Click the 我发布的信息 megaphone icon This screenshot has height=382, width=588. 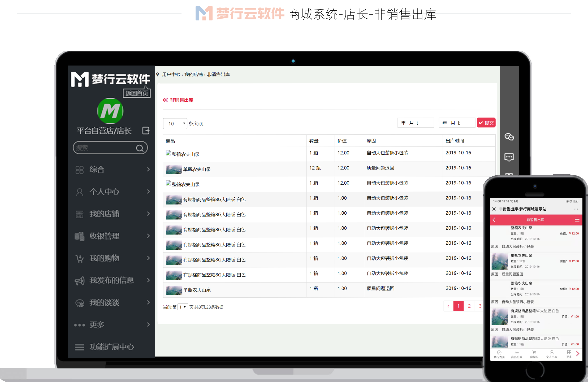click(79, 281)
